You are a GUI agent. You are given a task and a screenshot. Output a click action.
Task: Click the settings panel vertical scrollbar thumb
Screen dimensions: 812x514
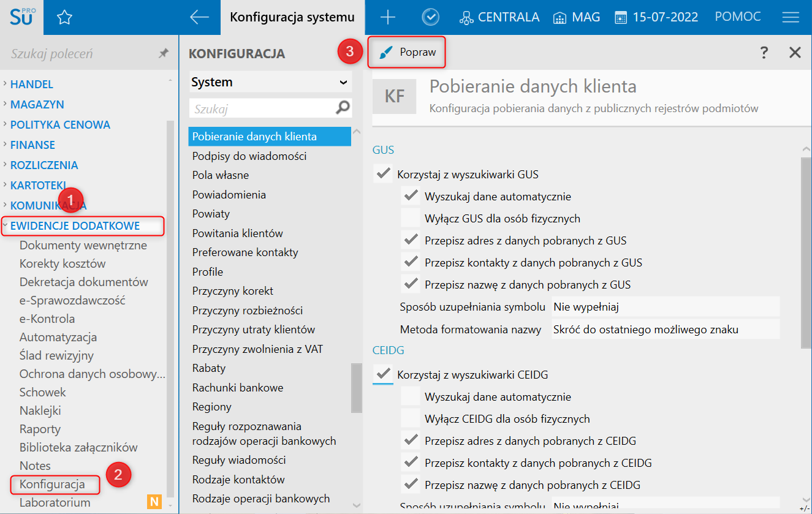pyautogui.click(x=806, y=252)
